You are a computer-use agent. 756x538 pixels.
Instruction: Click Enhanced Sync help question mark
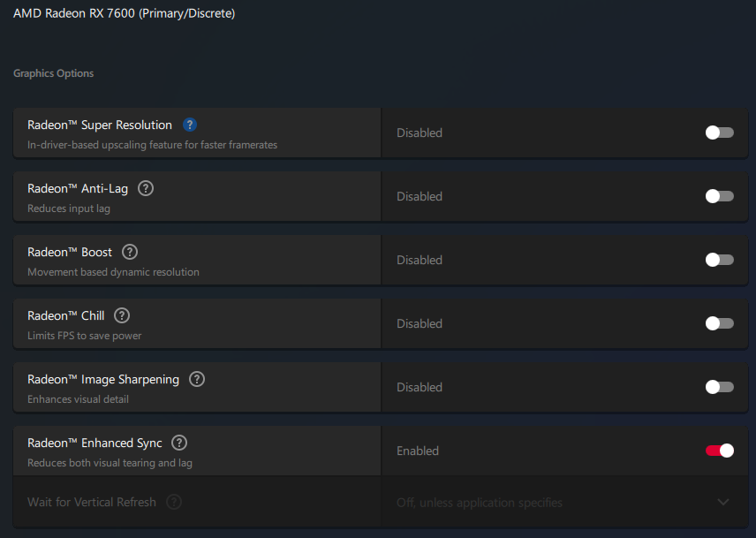(x=179, y=443)
